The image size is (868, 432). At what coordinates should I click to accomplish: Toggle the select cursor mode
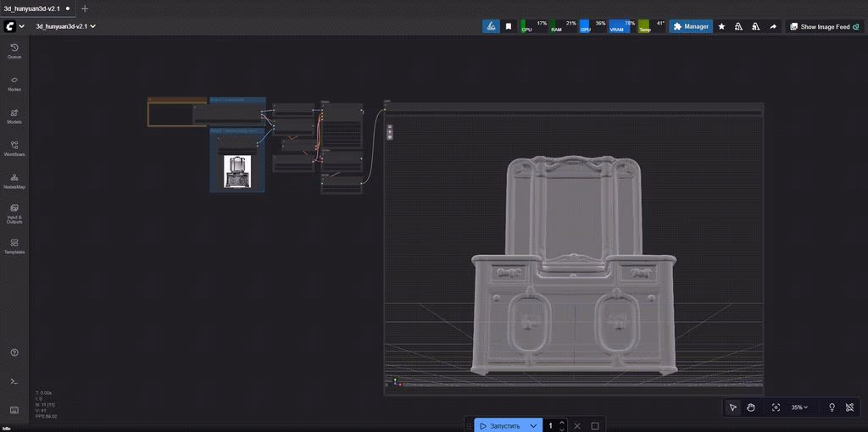[733, 407]
